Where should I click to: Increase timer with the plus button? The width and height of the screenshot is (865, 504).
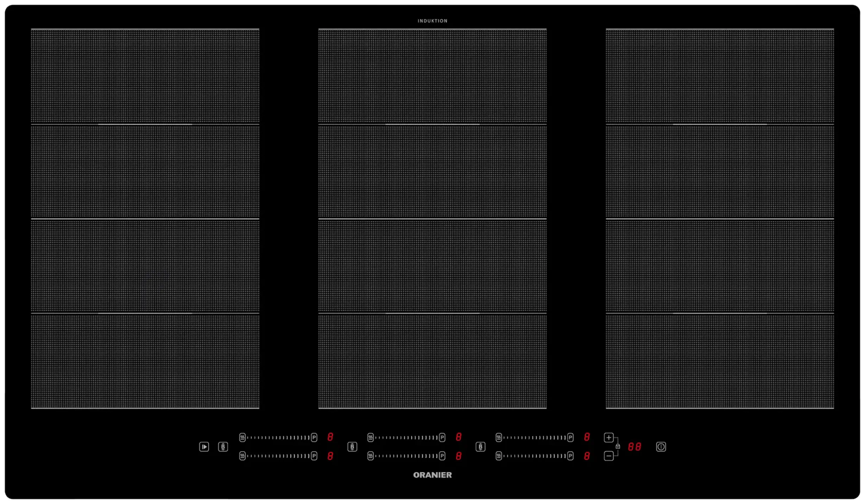pos(608,437)
